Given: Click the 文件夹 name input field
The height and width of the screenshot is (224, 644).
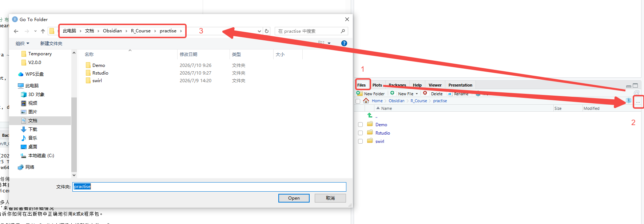Looking at the screenshot, I should pos(209,187).
